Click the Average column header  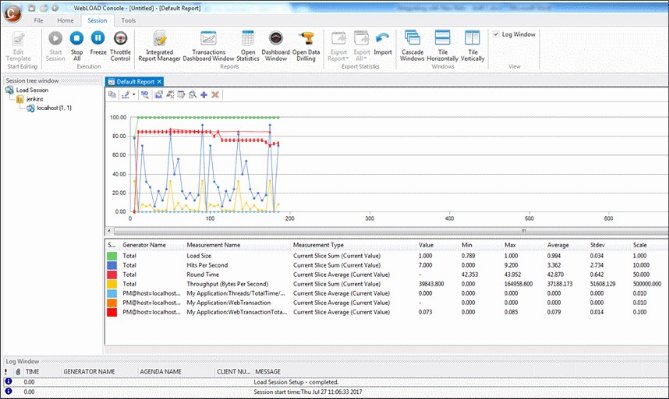558,245
